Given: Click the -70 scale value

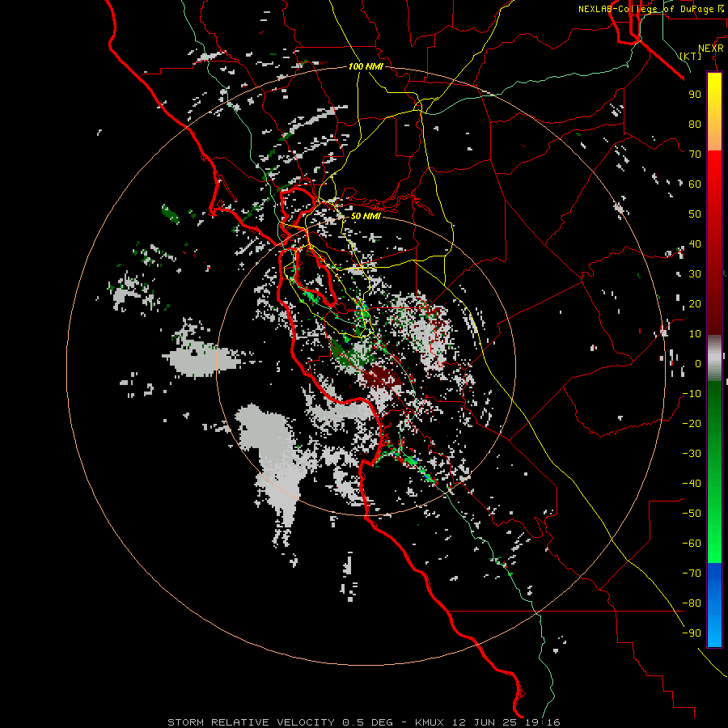Looking at the screenshot, I should tap(692, 574).
